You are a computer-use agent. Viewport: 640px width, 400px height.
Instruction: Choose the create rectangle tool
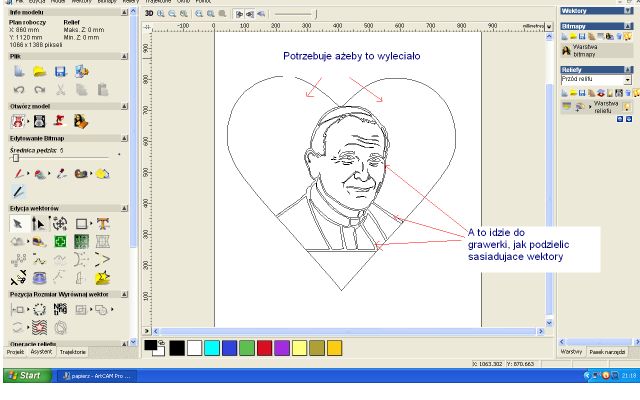click(81, 224)
